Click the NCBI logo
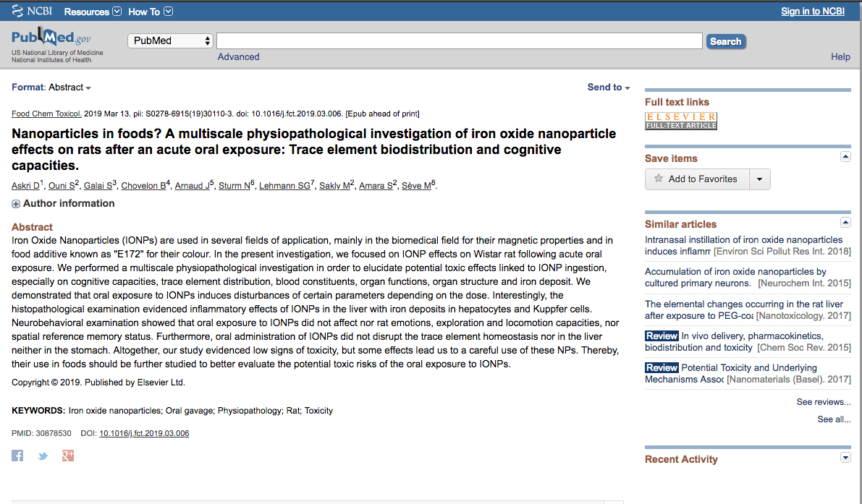862x504 pixels. [x=32, y=11]
